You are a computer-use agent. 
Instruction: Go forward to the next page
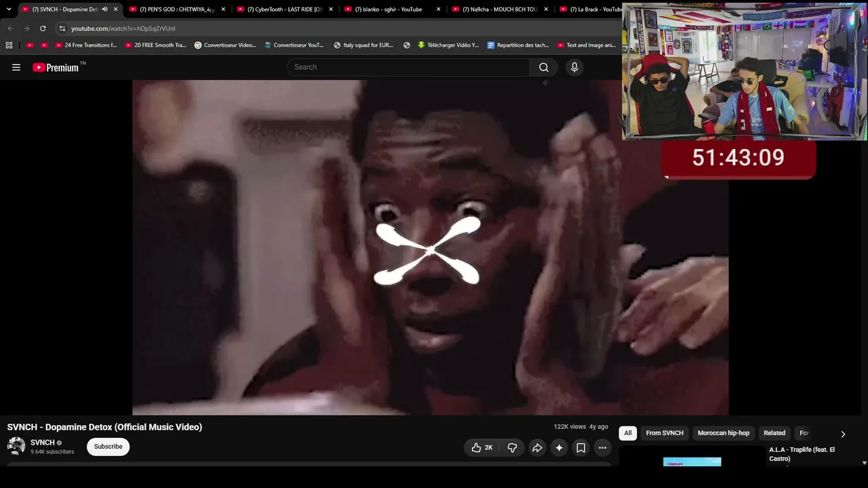tap(26, 28)
